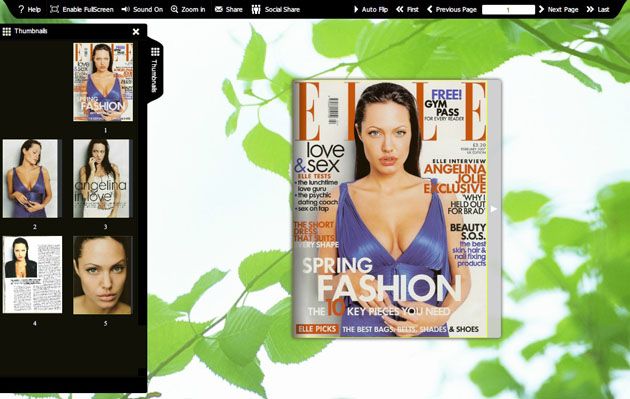This screenshot has width=630, height=399.
Task: Open the Help button in the toolbar
Action: [x=29, y=9]
